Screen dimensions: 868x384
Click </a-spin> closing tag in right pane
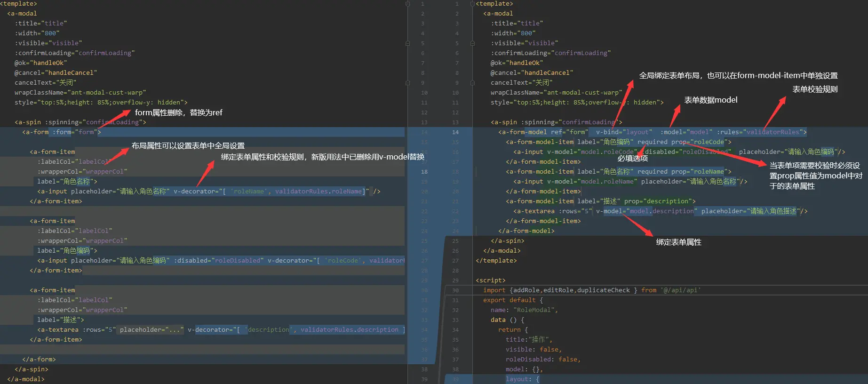point(508,241)
